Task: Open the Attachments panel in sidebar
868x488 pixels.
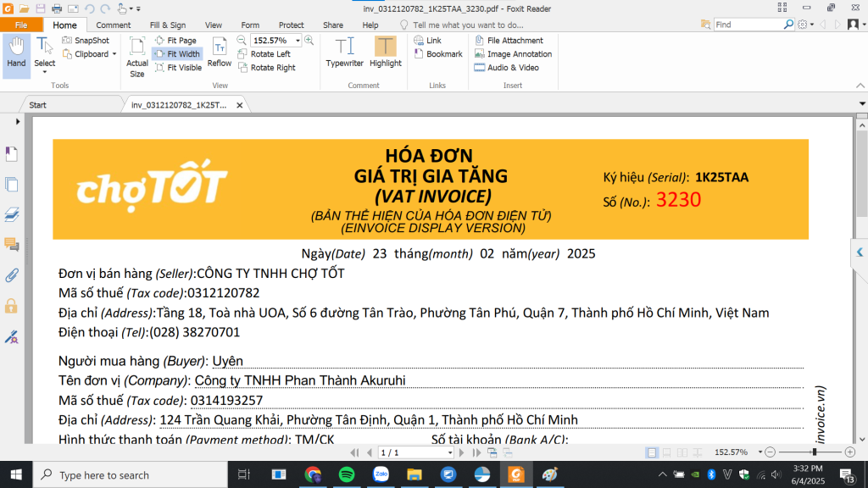Action: (x=12, y=275)
